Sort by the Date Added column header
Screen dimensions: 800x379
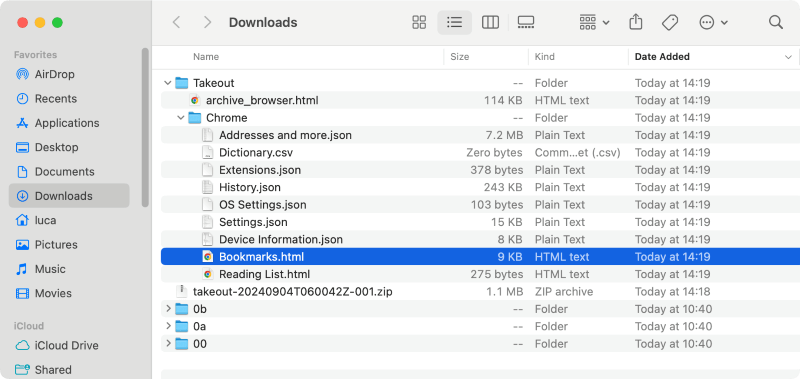click(662, 57)
